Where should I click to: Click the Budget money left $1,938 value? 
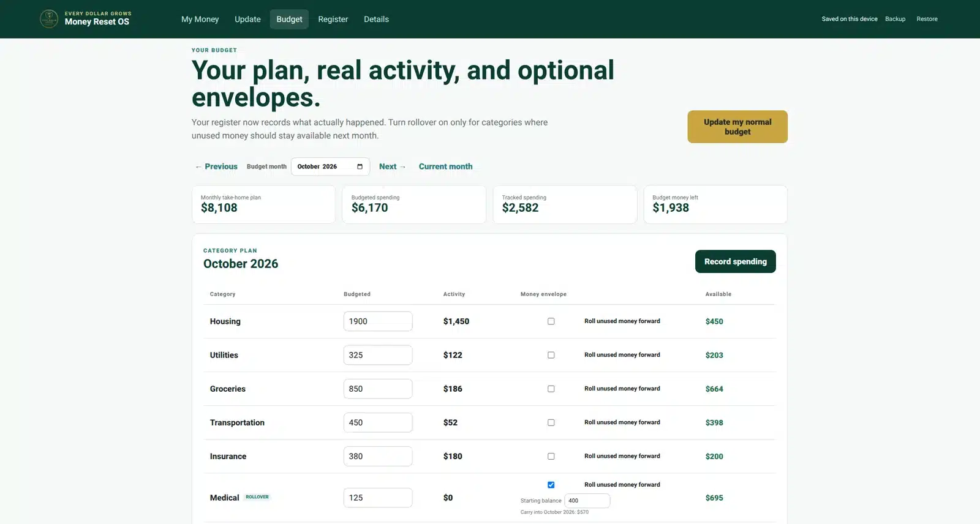(671, 208)
